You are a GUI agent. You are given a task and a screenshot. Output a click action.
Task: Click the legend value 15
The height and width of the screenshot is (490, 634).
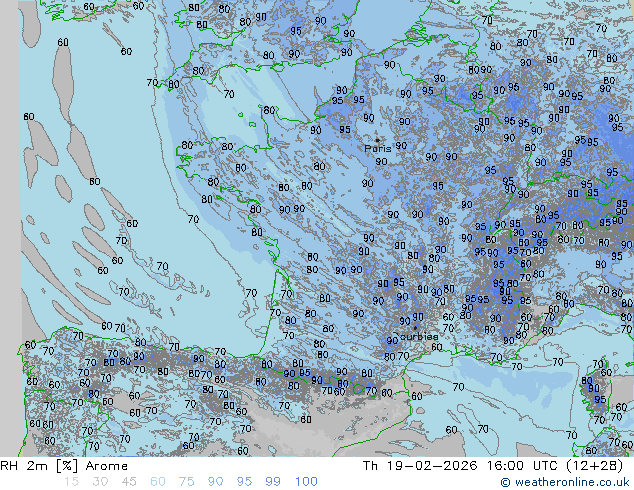[x=71, y=482]
